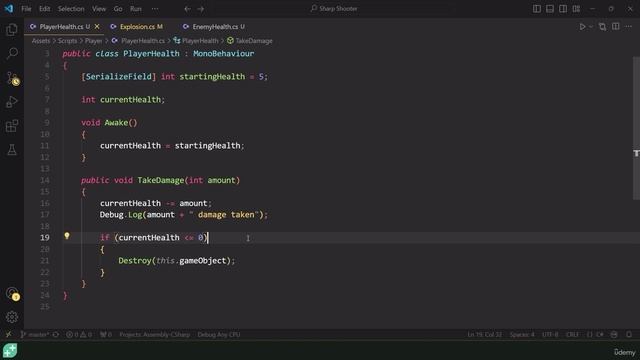Viewport: 640px width, 360px height.
Task: Open the Accounts menu icon
Action: click(12, 293)
